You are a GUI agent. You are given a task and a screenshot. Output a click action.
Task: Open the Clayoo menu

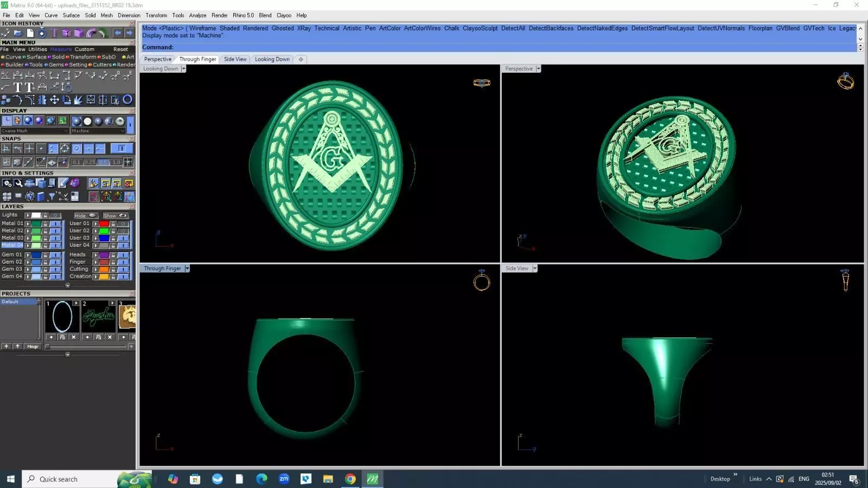284,15
